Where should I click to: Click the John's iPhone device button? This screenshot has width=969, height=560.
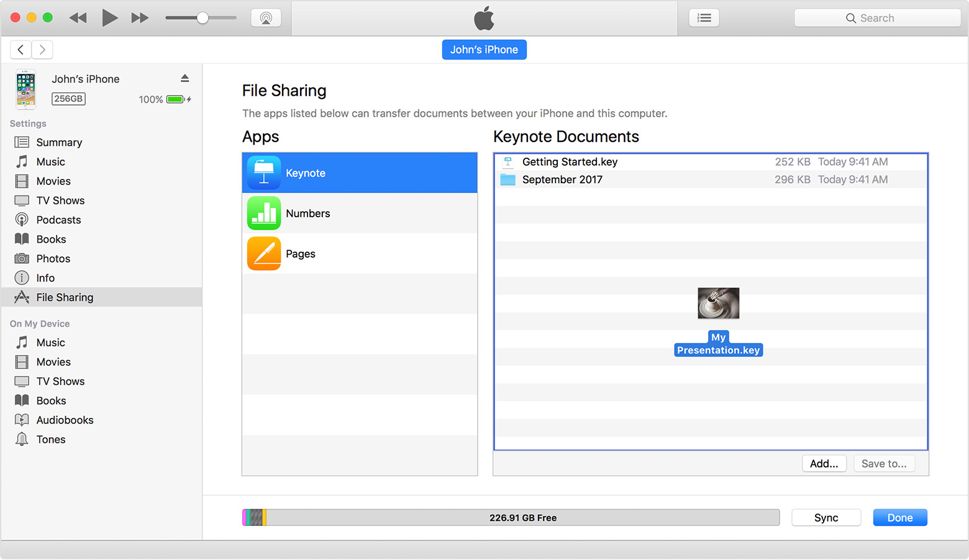tap(484, 50)
